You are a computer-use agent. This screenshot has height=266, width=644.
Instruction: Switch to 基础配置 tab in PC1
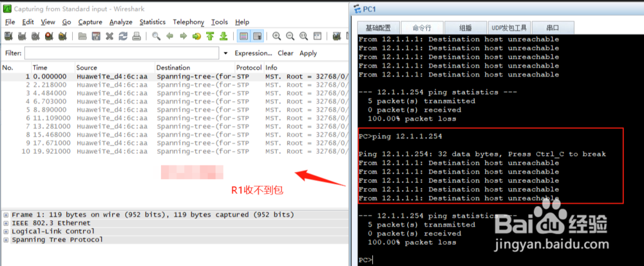point(378,28)
